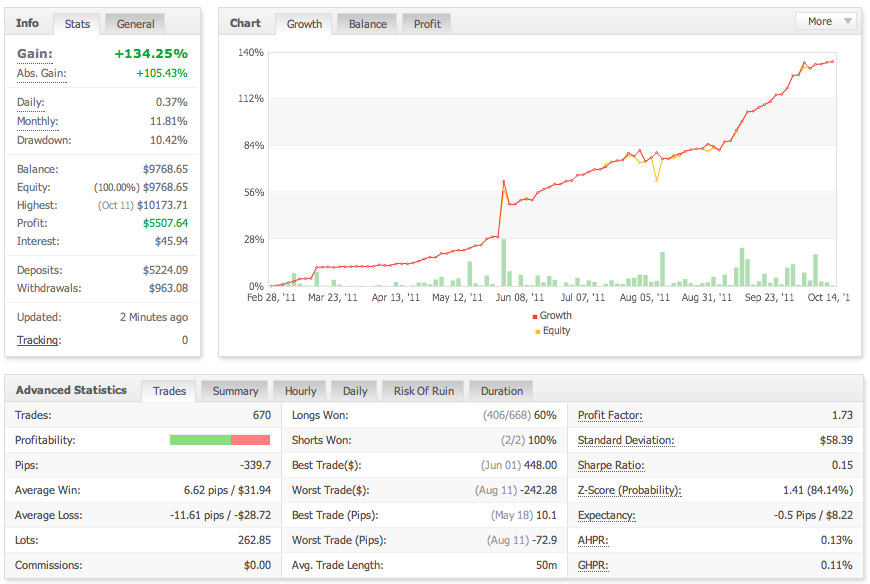870x584 pixels.
Task: Select the Growth chart tab
Action: tap(304, 24)
